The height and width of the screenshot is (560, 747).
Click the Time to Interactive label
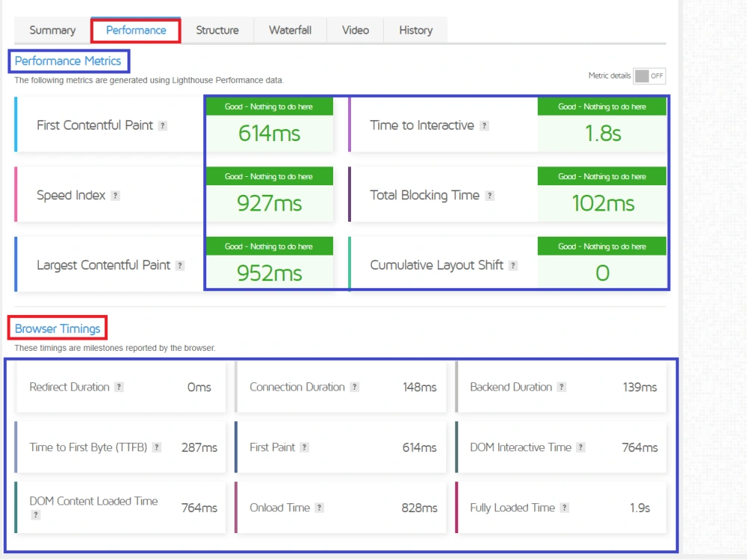(422, 125)
